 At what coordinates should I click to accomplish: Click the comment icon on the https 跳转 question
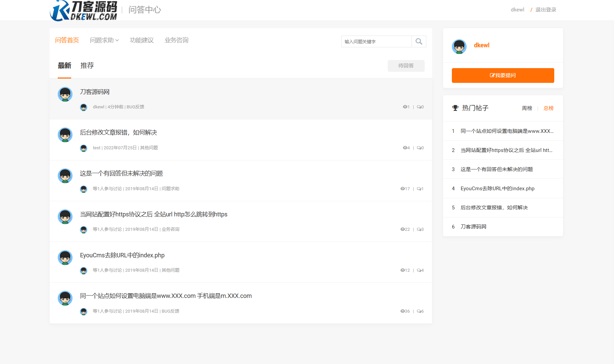[x=418, y=229]
